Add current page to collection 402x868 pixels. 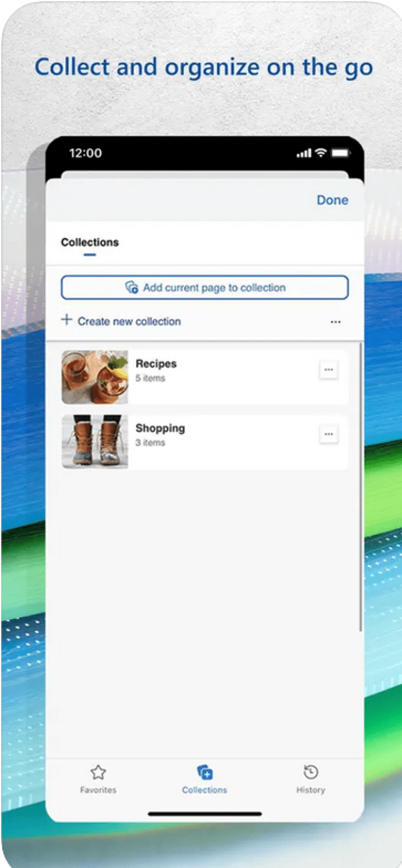tap(205, 288)
